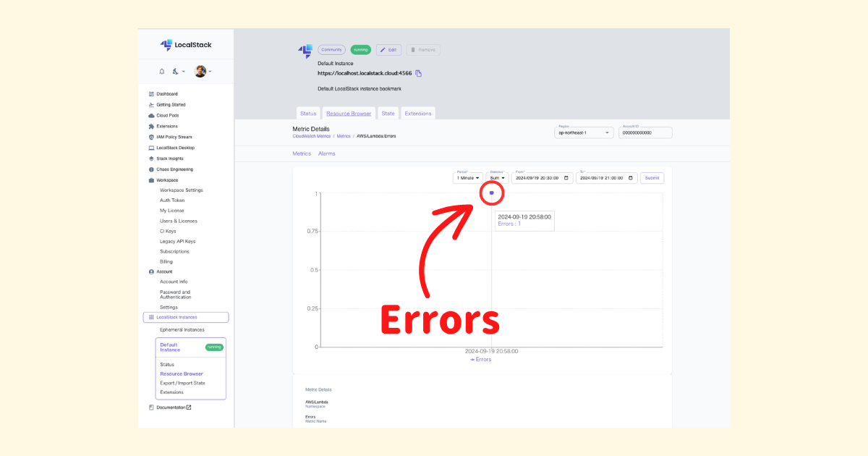
Task: Open Export / Import State
Action: (x=182, y=383)
